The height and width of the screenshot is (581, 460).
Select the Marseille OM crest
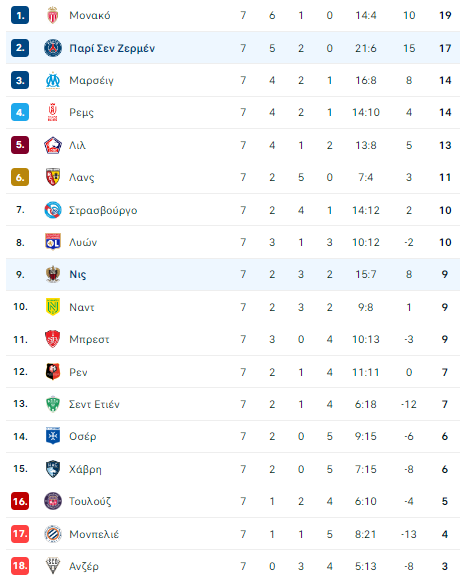(x=53, y=80)
